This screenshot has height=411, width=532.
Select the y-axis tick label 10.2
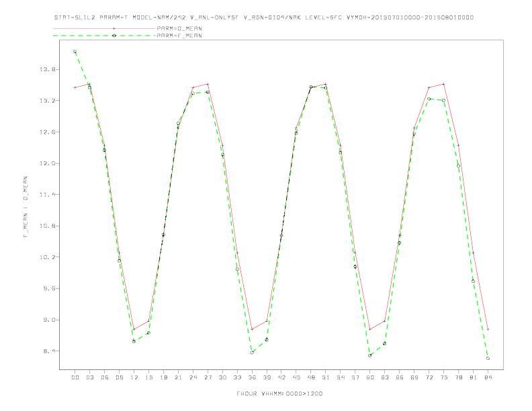(47, 257)
